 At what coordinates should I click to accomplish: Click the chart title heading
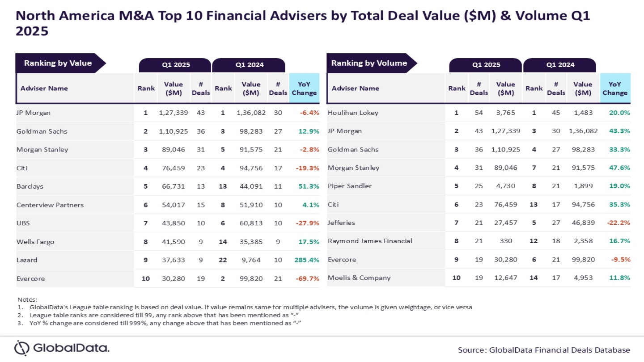303,23
